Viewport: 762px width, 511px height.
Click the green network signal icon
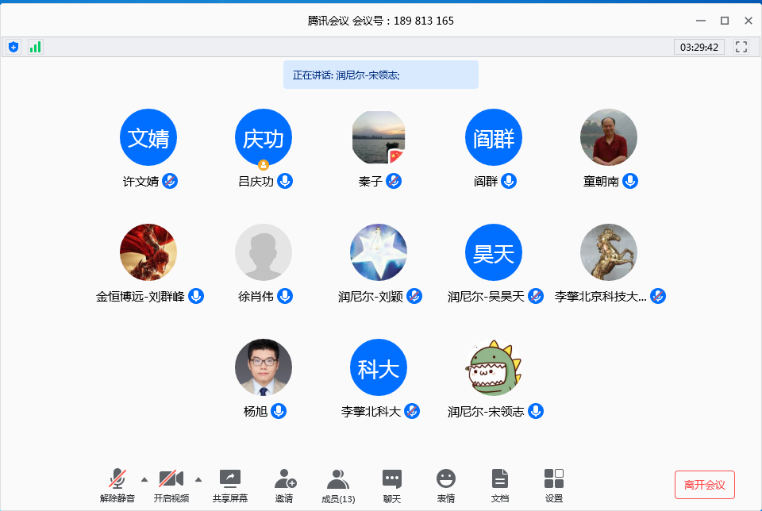pyautogui.click(x=35, y=47)
